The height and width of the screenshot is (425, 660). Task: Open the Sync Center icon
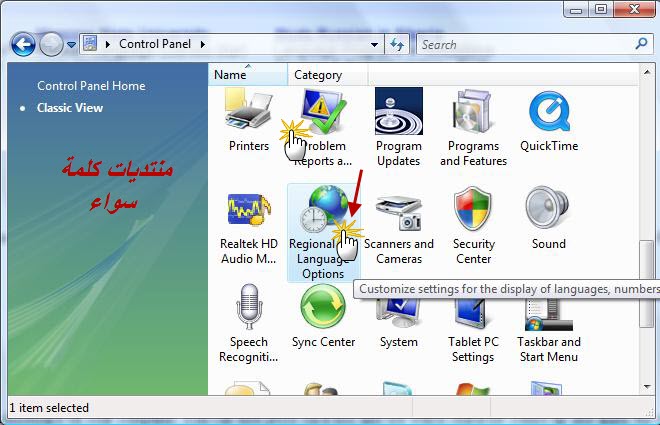pos(323,307)
